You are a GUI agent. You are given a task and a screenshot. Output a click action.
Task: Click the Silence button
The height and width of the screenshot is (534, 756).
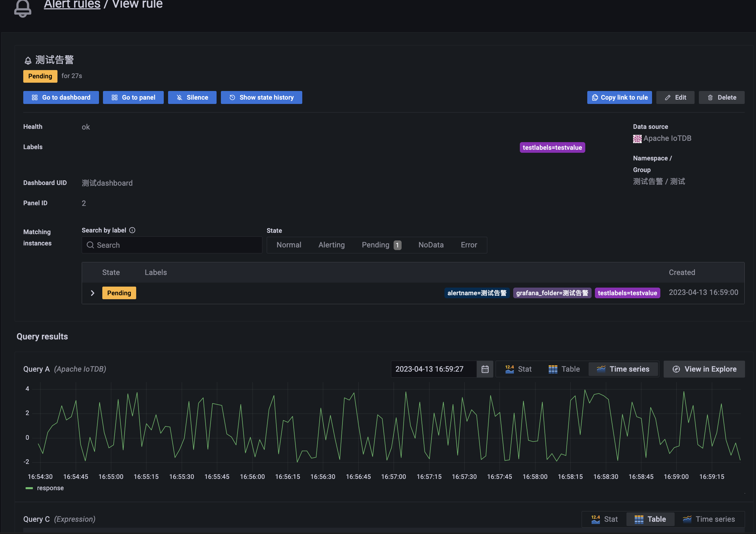coord(192,97)
